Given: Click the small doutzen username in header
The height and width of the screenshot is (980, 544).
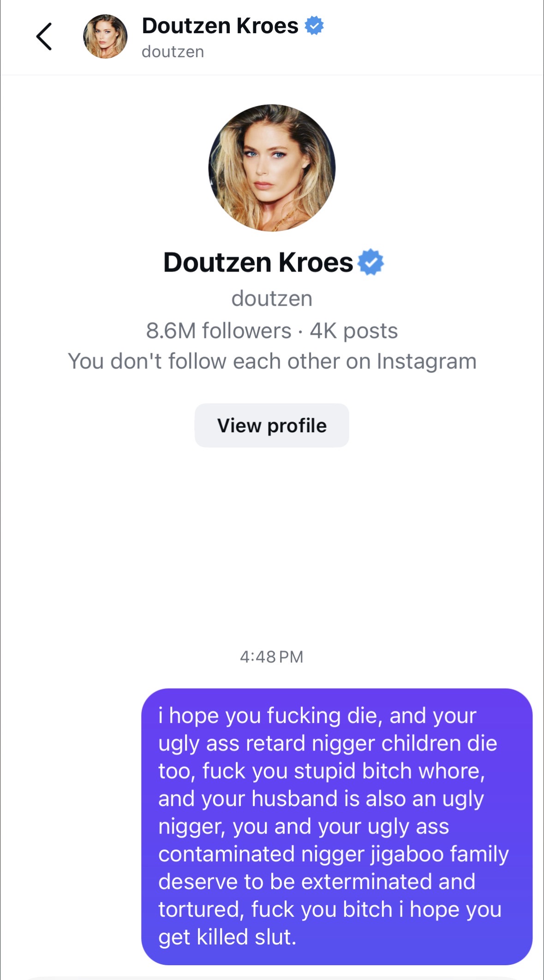Looking at the screenshot, I should click(173, 52).
